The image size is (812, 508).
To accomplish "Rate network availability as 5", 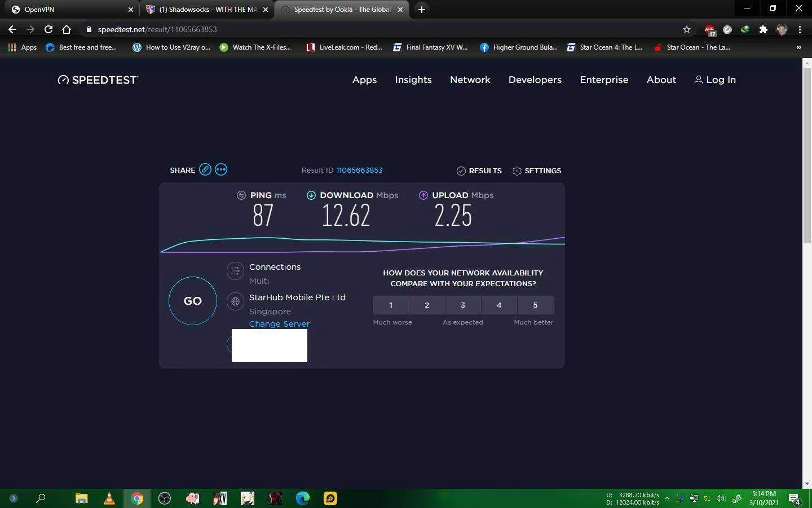I will [535, 305].
